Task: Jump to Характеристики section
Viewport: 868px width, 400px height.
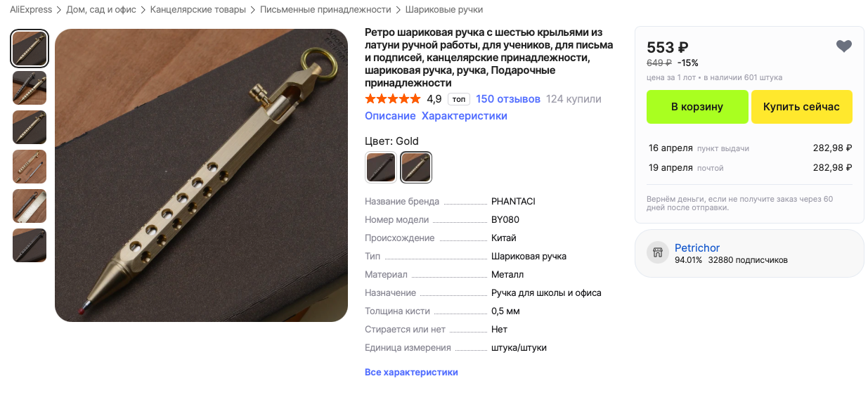Action: point(465,116)
